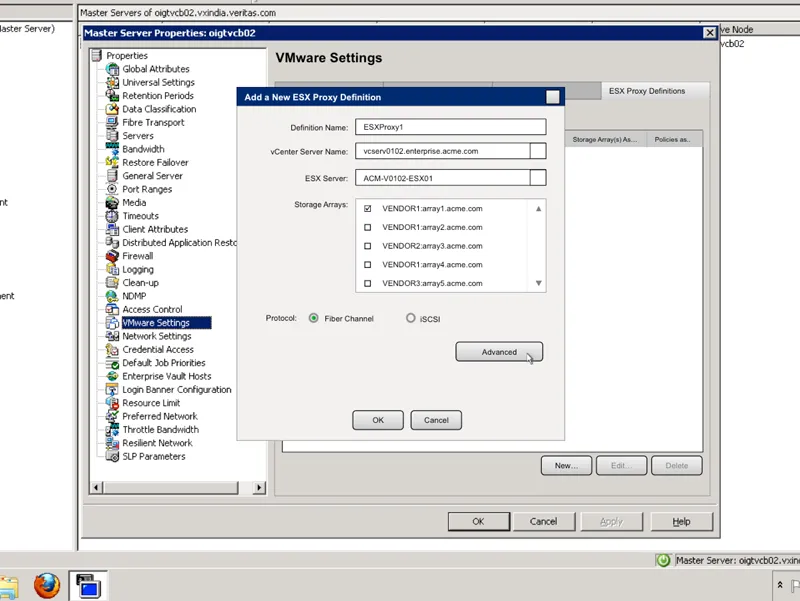Click the Storage Arrays list down arrow

(x=538, y=283)
